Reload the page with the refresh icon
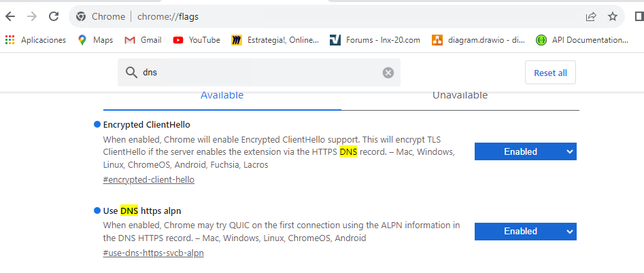 point(54,16)
